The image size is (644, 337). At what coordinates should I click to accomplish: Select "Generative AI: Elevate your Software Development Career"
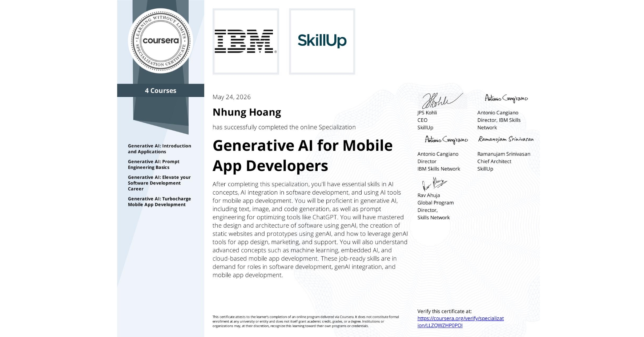point(159,183)
